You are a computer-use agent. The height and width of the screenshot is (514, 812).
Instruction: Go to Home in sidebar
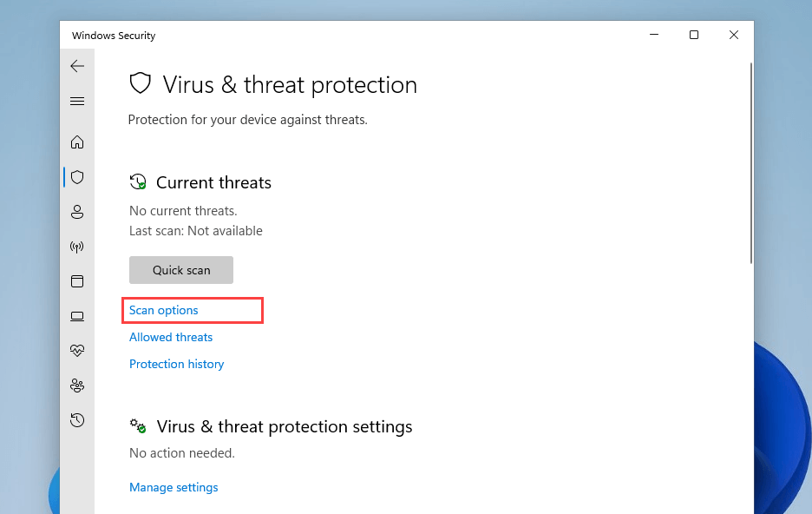pos(77,142)
